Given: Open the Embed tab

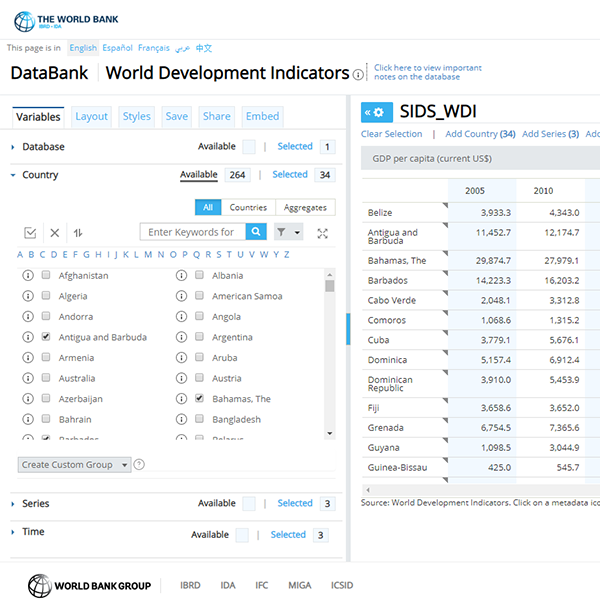Looking at the screenshot, I should point(262,116).
